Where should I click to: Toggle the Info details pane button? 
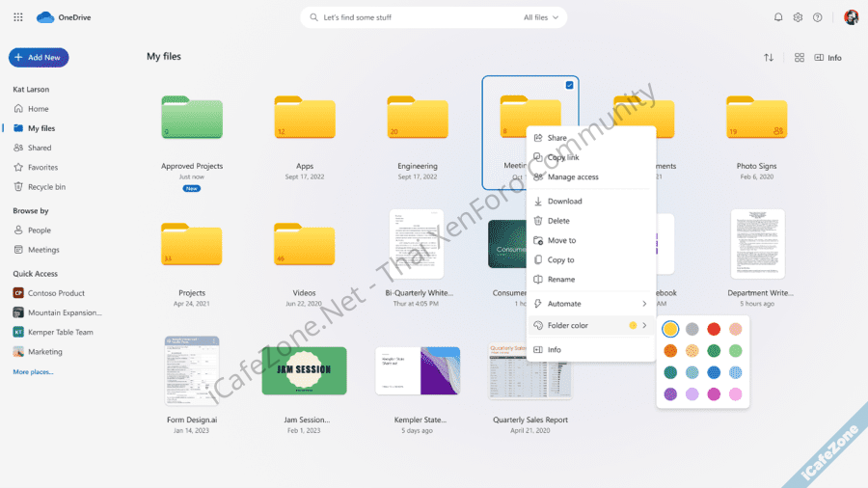[x=827, y=58]
